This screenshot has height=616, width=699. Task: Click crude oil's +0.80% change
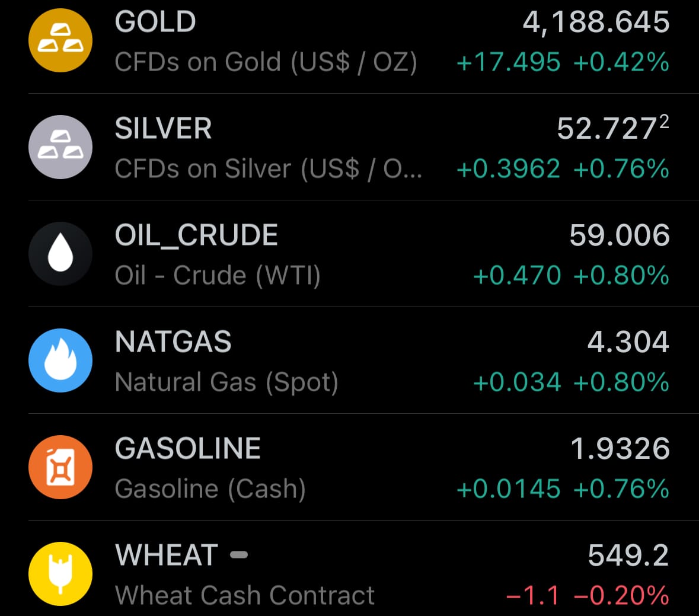point(621,276)
